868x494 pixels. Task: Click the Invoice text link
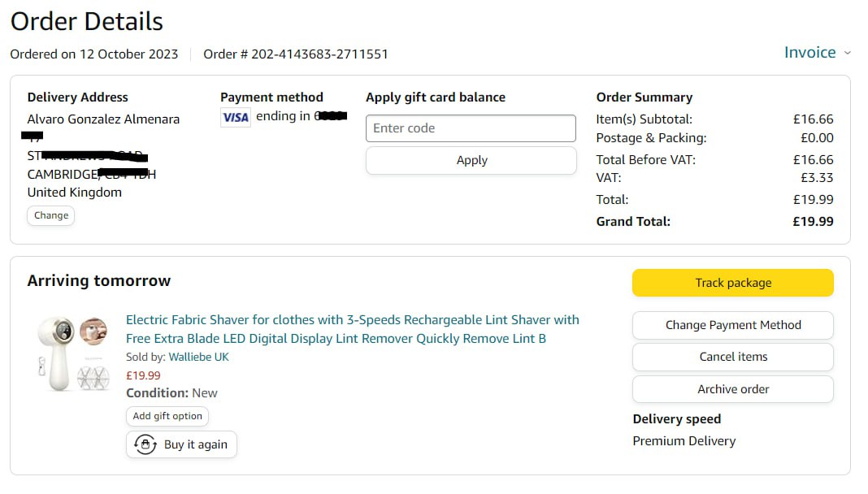point(809,53)
